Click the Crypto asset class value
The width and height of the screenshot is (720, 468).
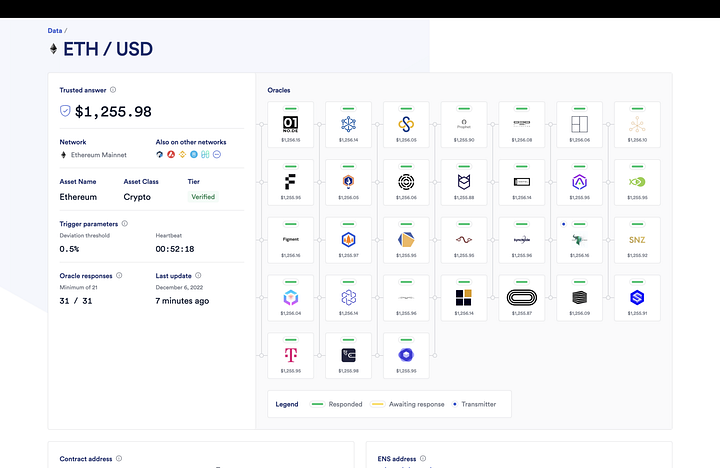(x=137, y=197)
